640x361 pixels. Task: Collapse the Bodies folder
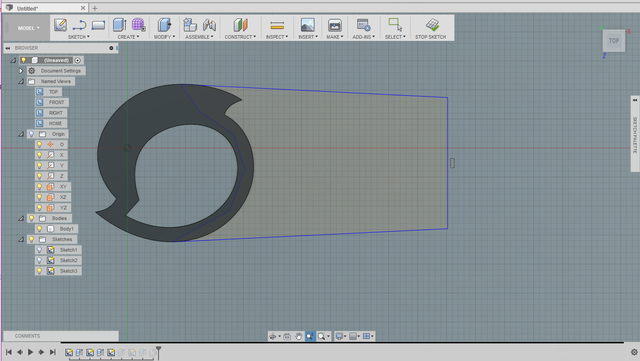[x=21, y=218]
